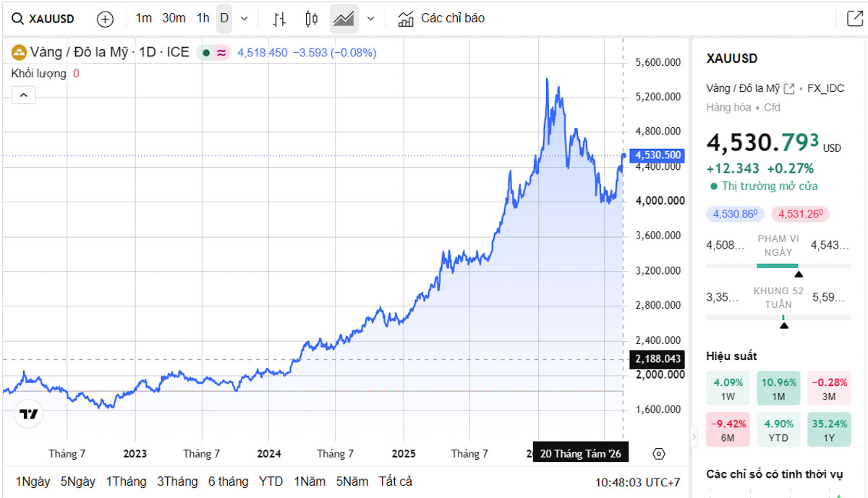
Task: Set range to Tất cả
Action: pos(396,481)
